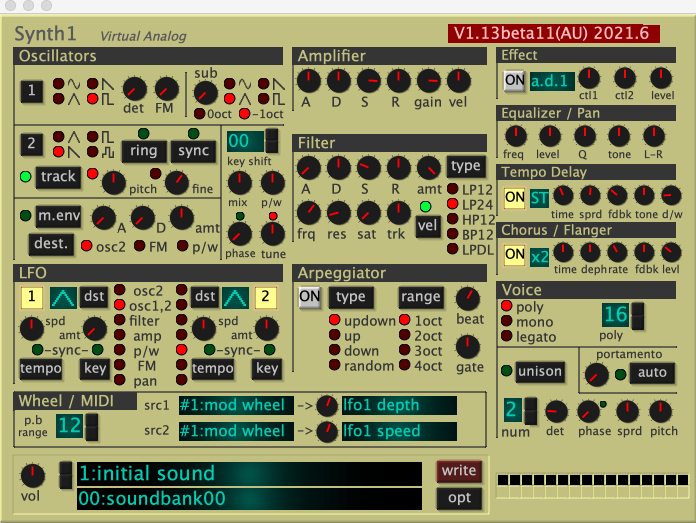Enable the ring modulation button
The width and height of the screenshot is (696, 523).
pyautogui.click(x=144, y=151)
